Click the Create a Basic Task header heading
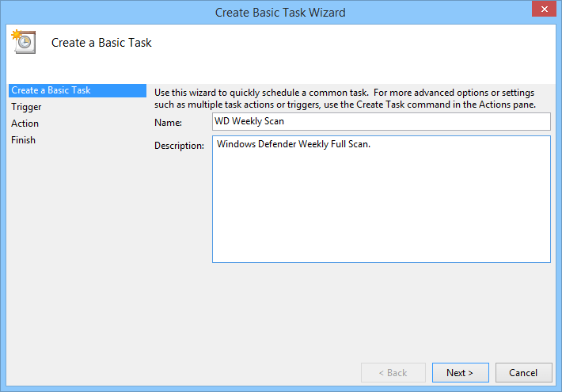The width and height of the screenshot is (562, 392). (101, 43)
